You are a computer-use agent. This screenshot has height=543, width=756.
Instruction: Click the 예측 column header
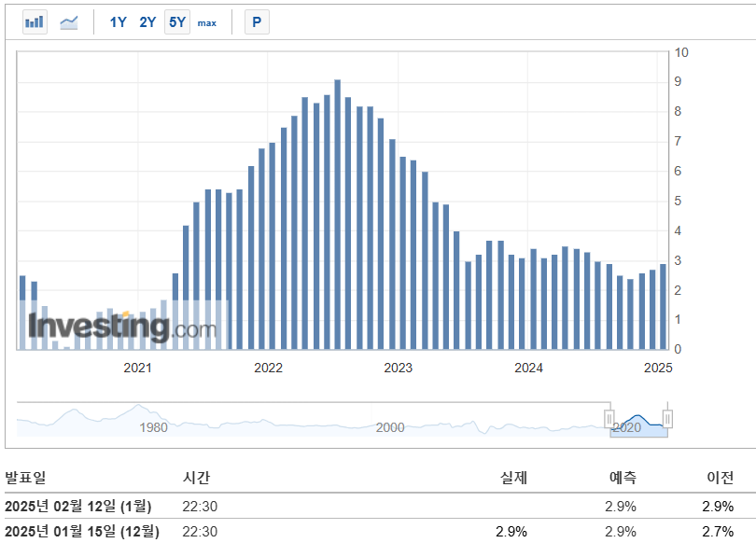(623, 477)
